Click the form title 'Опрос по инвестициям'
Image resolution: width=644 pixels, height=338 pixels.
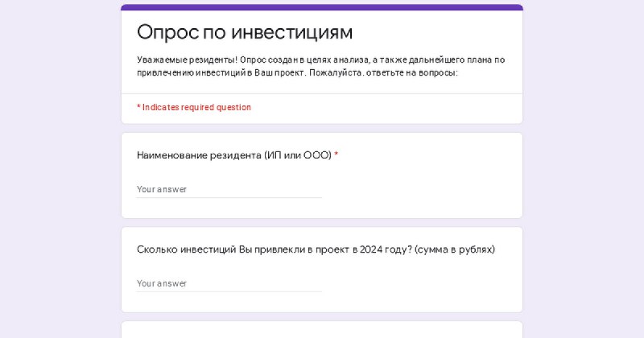pos(245,32)
